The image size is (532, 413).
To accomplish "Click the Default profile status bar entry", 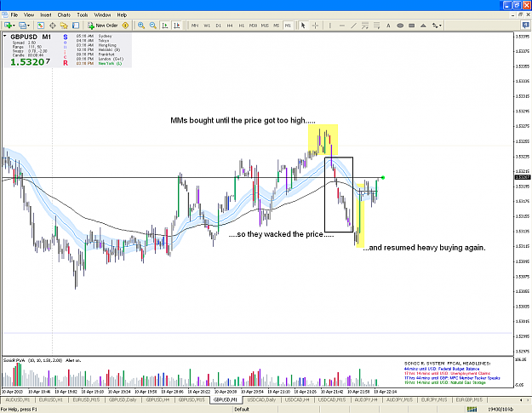I will 242,410.
